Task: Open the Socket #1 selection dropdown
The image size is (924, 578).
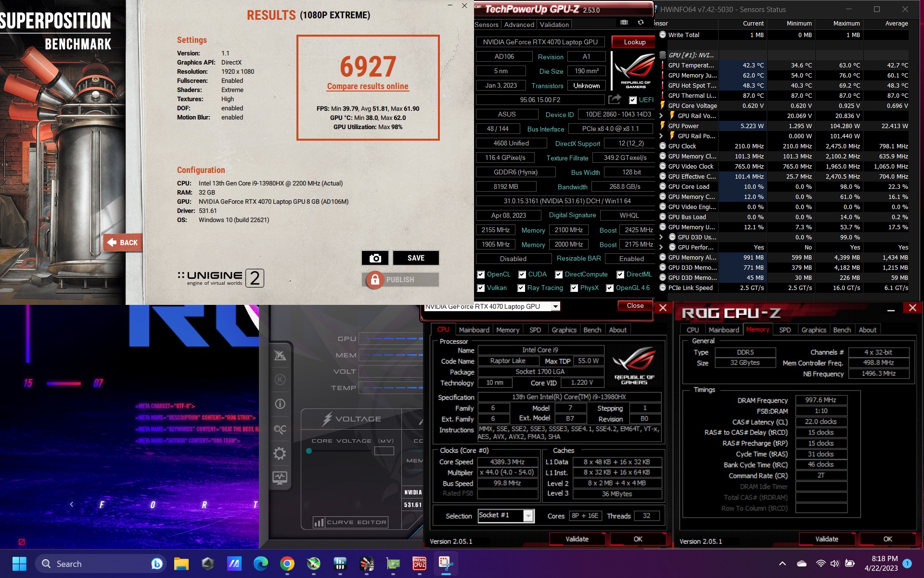Action: click(528, 515)
